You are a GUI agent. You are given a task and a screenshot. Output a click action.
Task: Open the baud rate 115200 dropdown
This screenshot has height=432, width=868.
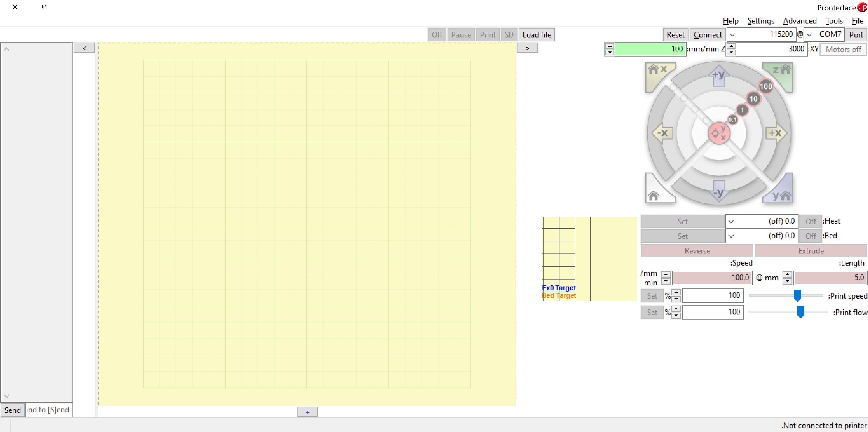[733, 35]
